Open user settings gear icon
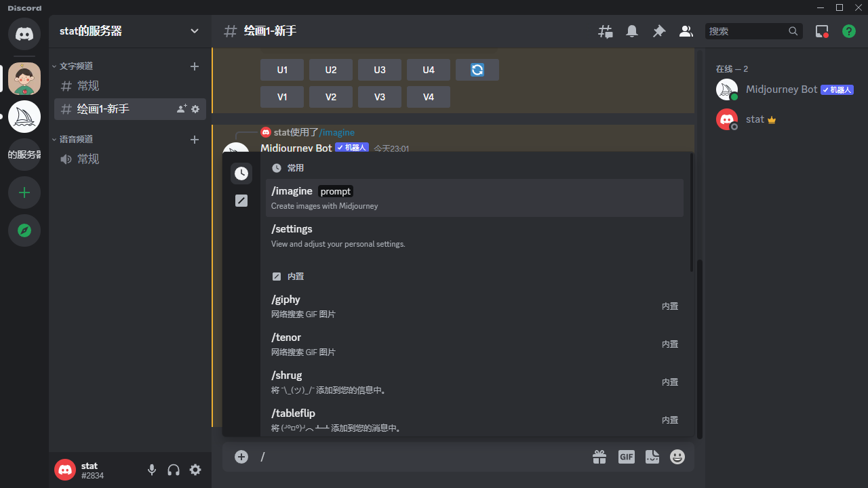The width and height of the screenshot is (868, 488). pos(195,470)
